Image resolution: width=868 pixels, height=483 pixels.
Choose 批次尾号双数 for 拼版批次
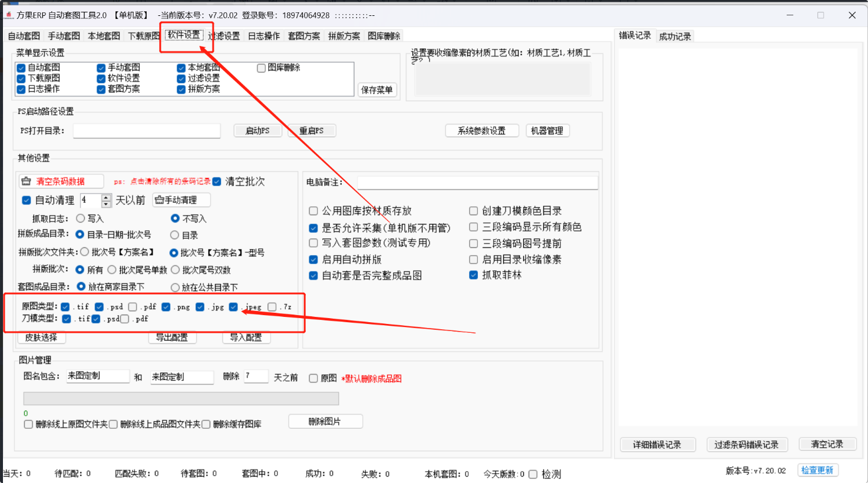175,270
